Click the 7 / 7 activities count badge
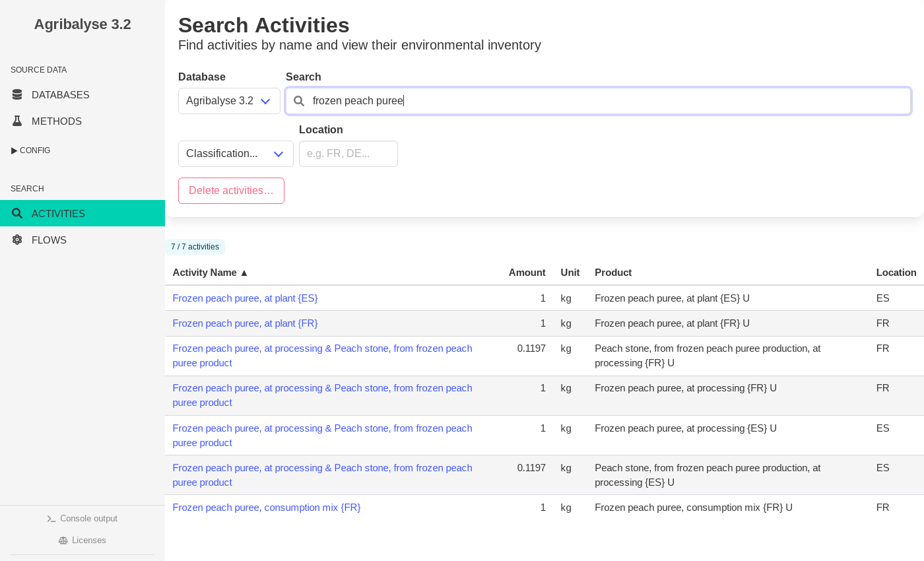 [195, 247]
